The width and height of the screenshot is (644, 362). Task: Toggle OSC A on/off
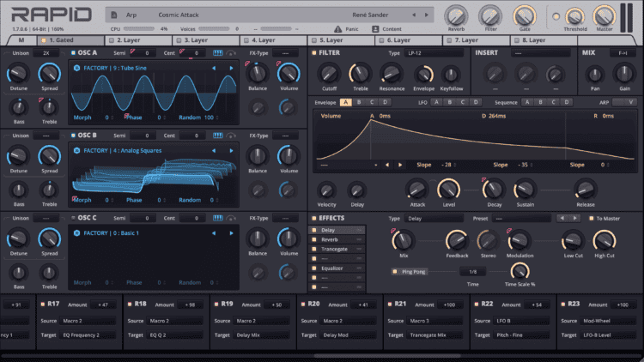73,53
